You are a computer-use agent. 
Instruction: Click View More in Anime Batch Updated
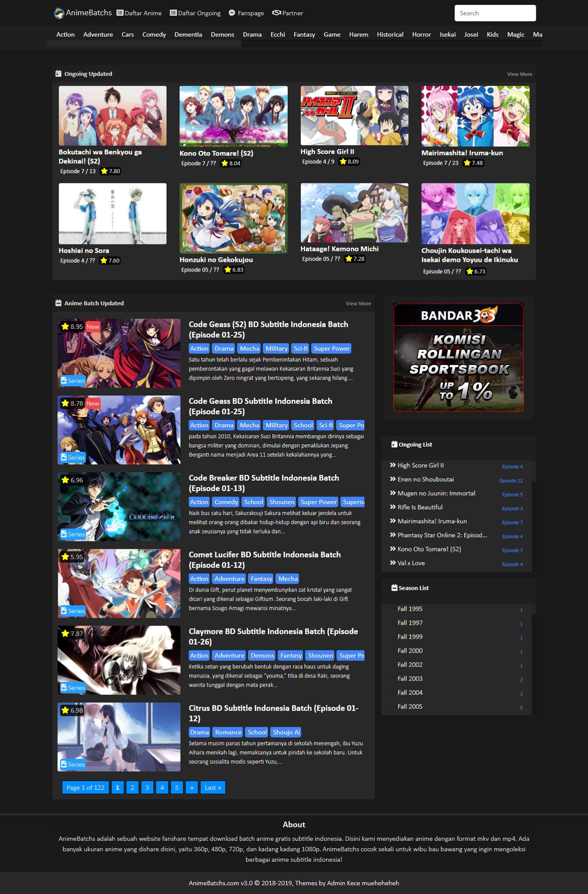(x=358, y=303)
